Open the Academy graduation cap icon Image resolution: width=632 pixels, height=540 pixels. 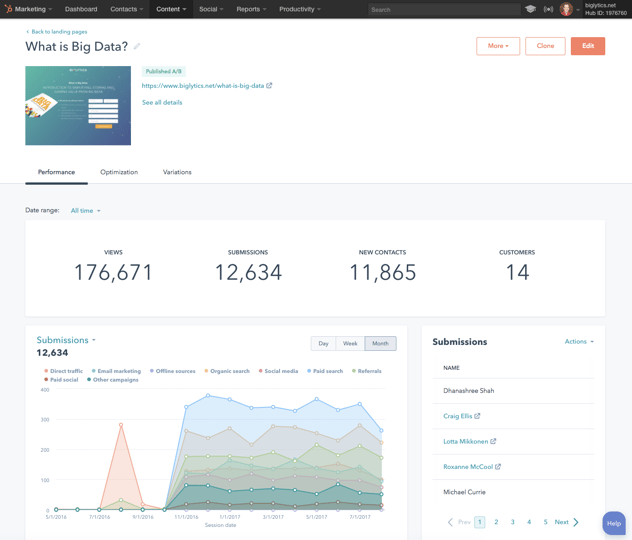tap(530, 9)
